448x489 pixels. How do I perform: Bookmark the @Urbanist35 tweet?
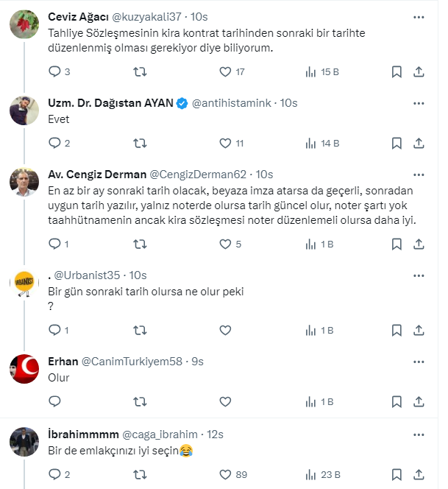(x=397, y=330)
